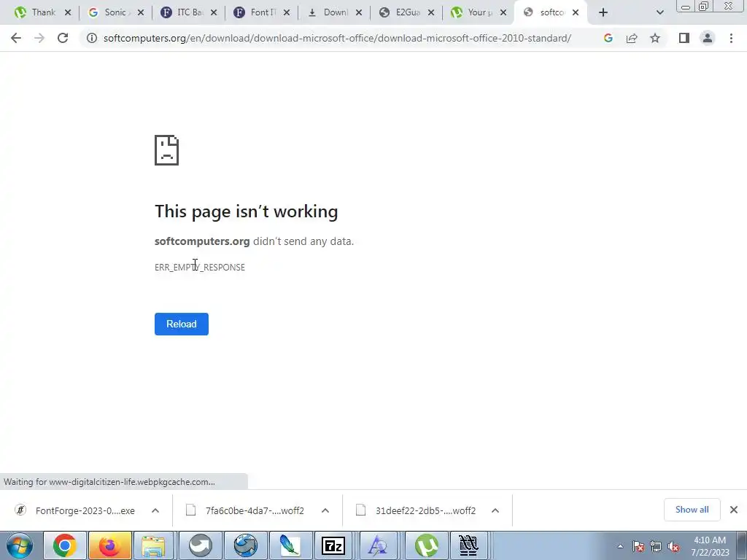Open Firefox from the taskbar
The image size is (747, 560).
(109, 545)
